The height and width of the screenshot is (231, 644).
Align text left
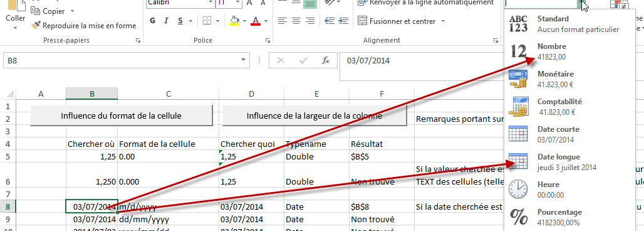[x=283, y=21]
